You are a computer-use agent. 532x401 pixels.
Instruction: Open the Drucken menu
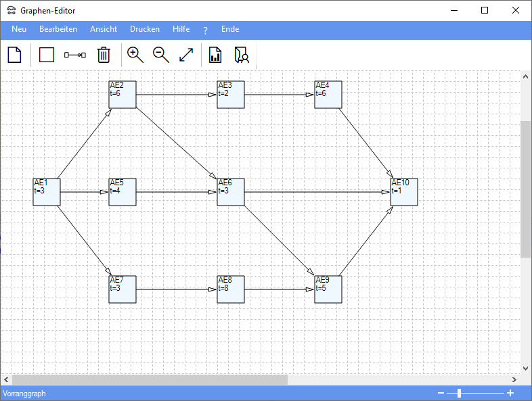click(x=145, y=29)
